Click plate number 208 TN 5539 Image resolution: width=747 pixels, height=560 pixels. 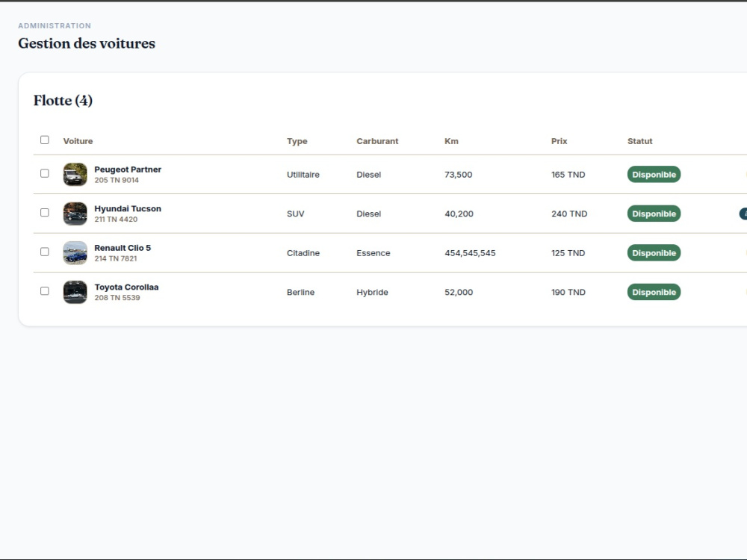(x=117, y=298)
